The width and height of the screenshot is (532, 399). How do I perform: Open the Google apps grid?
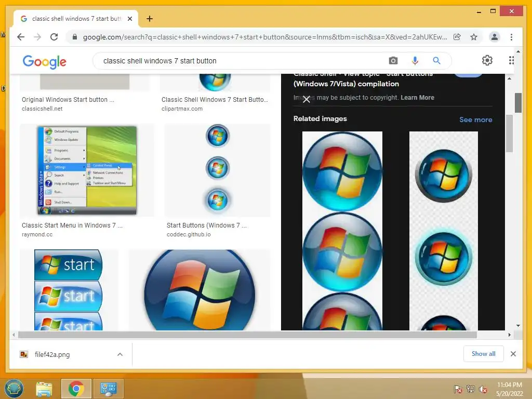511,60
